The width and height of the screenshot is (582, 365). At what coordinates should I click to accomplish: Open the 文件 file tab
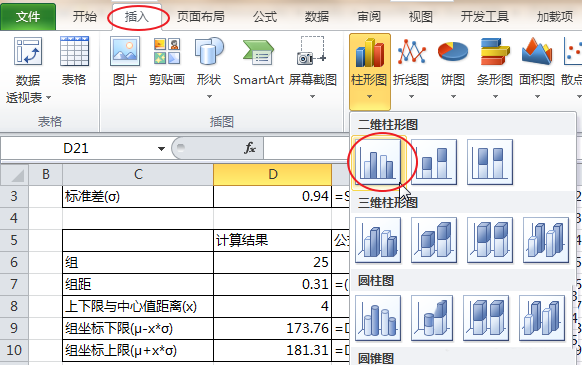(x=28, y=17)
